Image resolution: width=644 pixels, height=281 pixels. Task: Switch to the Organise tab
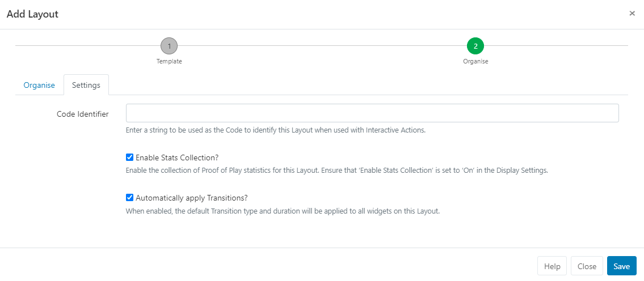(39, 85)
